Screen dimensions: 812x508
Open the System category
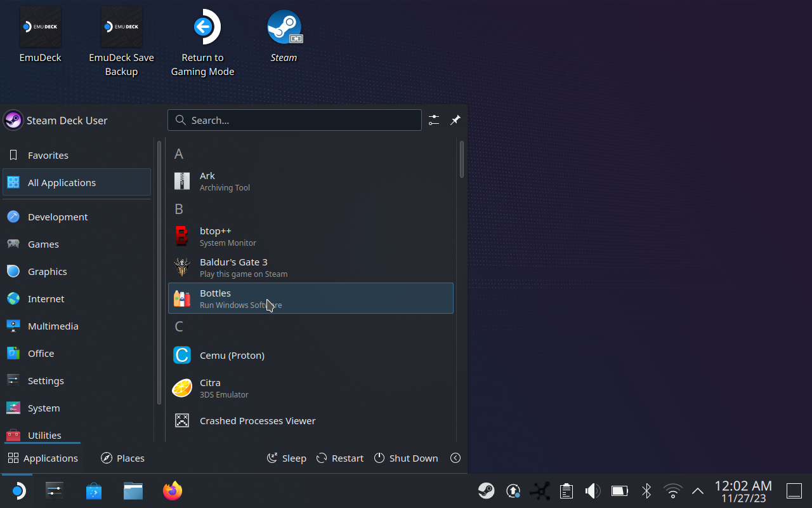click(x=77, y=408)
